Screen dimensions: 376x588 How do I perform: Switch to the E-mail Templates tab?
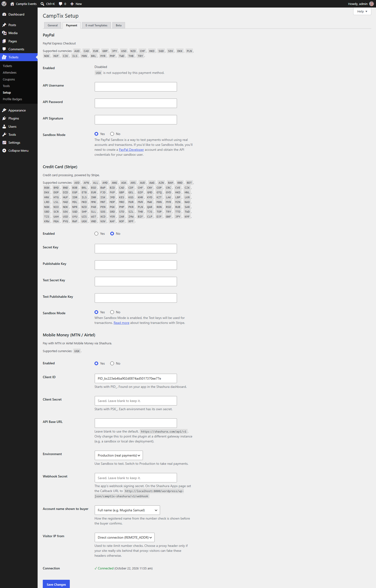[x=96, y=25]
